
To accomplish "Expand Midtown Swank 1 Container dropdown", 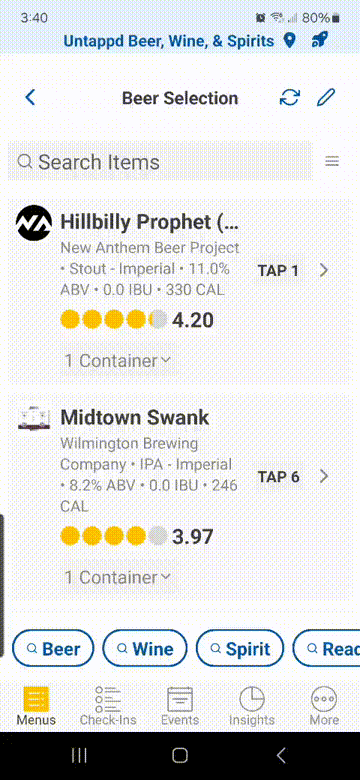I will 117,577.
